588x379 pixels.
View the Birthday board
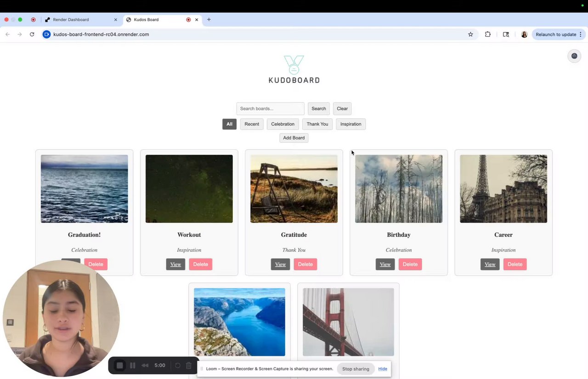385,264
